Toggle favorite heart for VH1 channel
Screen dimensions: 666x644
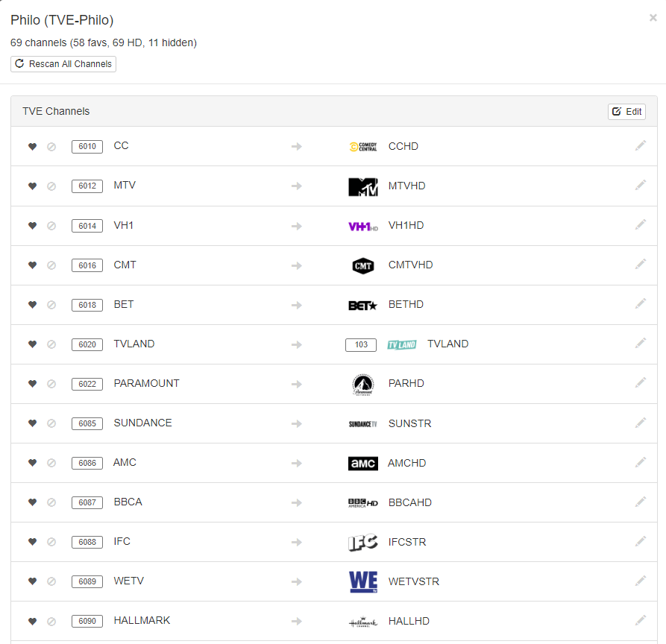point(32,225)
